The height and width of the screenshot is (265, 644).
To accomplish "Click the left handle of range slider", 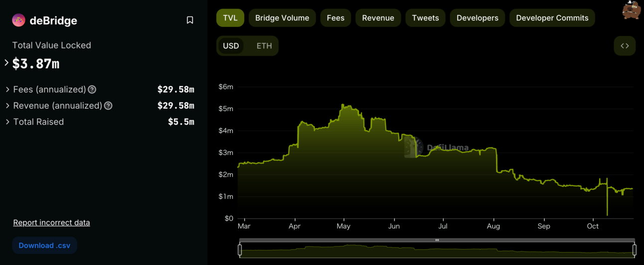I will [x=240, y=250].
